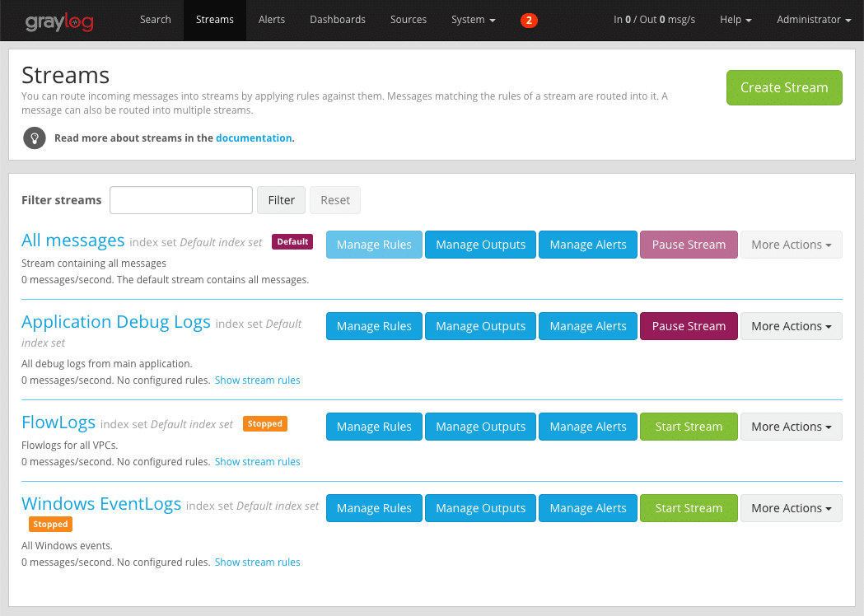Manage Outputs for the FlowLogs stream
Viewport: 864px width, 616px height.
[x=480, y=427]
